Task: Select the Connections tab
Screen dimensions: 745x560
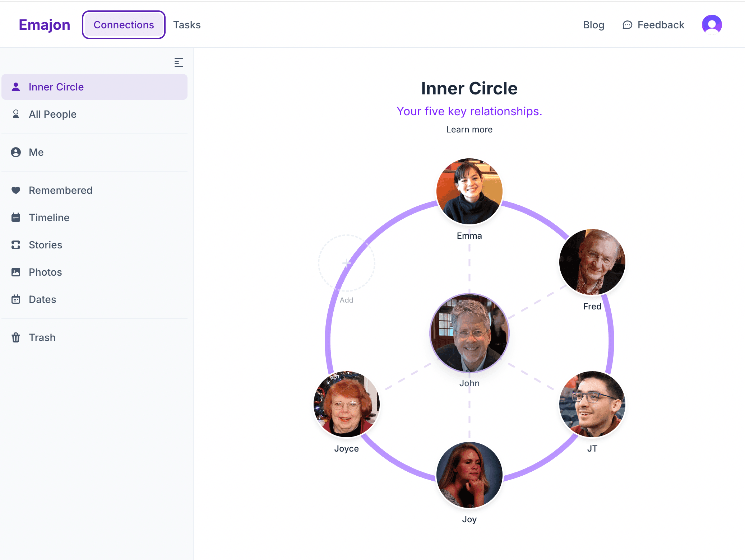Action: point(124,25)
